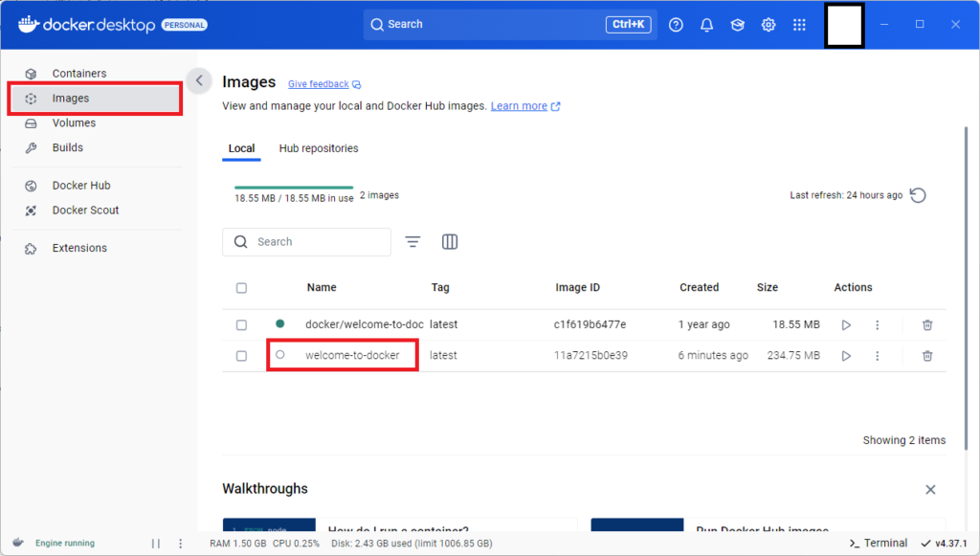
Task: Open engine options three-dot menu in status bar
Action: click(181, 544)
